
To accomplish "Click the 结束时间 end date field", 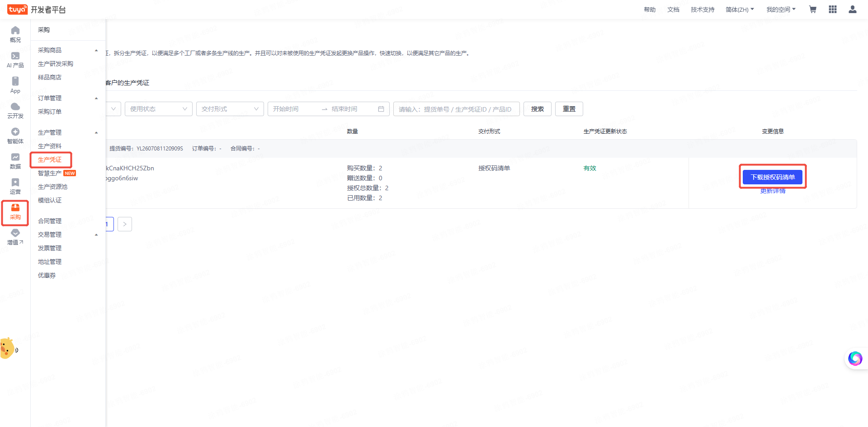I will click(x=353, y=109).
